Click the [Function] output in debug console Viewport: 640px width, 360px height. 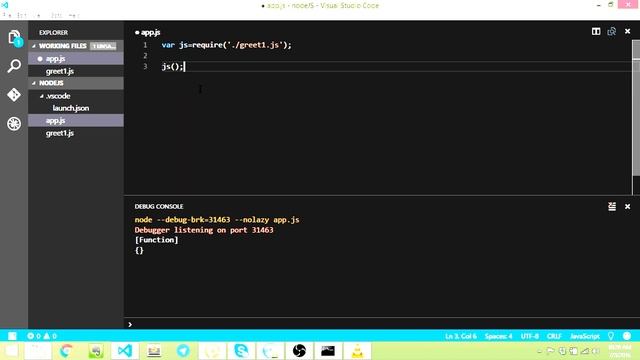point(156,240)
